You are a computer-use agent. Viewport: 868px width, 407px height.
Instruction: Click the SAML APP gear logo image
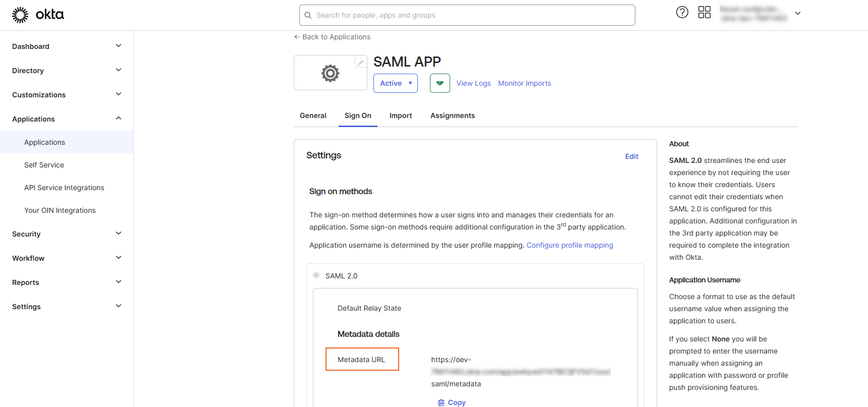click(331, 74)
